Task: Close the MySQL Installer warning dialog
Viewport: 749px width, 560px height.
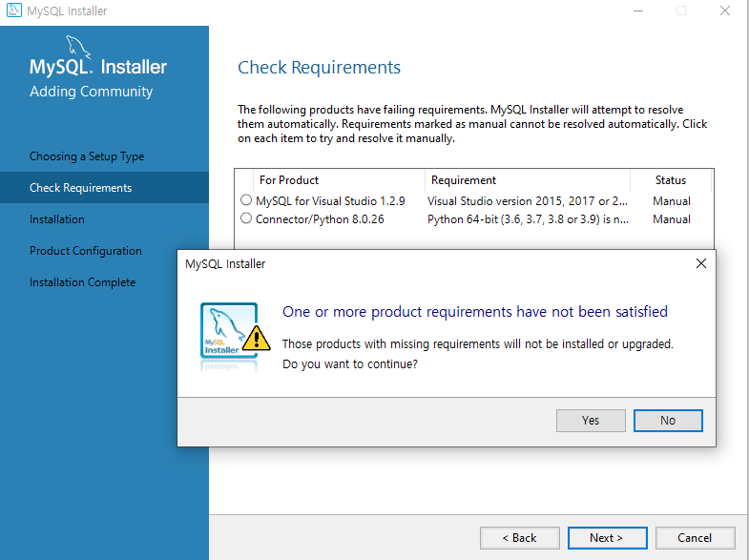Action: tap(700, 263)
